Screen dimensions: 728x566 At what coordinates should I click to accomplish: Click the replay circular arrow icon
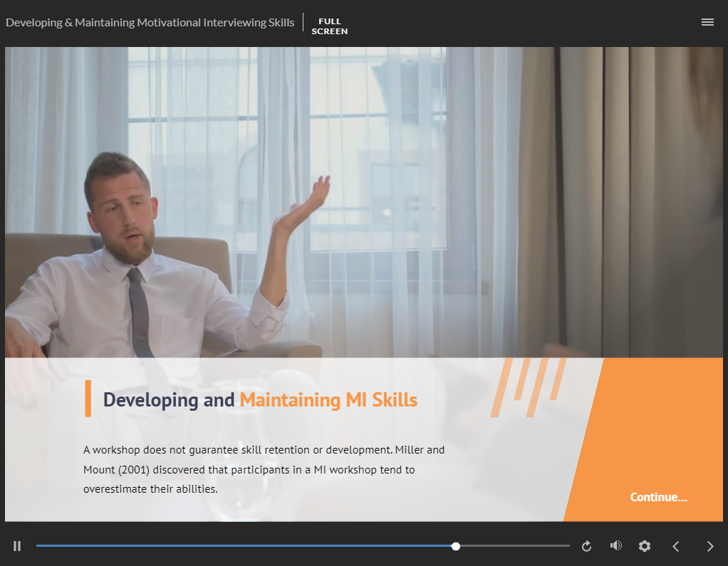[x=586, y=546]
